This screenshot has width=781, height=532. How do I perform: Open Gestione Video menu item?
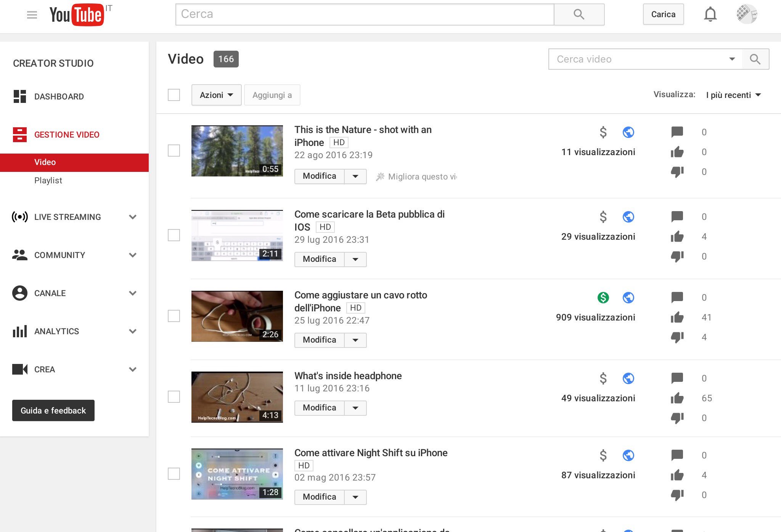[x=67, y=135]
